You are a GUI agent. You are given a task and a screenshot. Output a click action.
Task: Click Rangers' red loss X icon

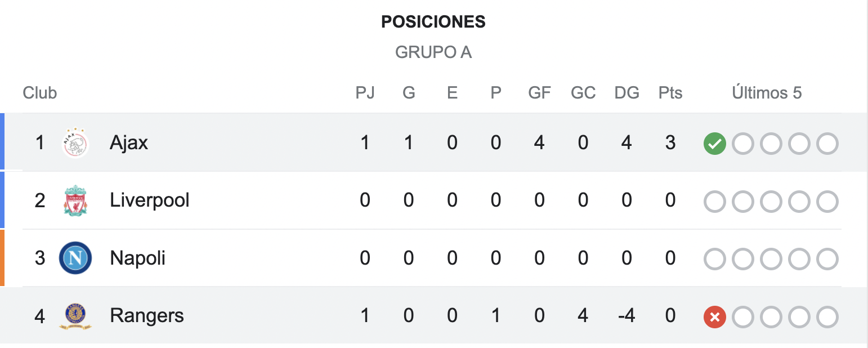coord(714,317)
